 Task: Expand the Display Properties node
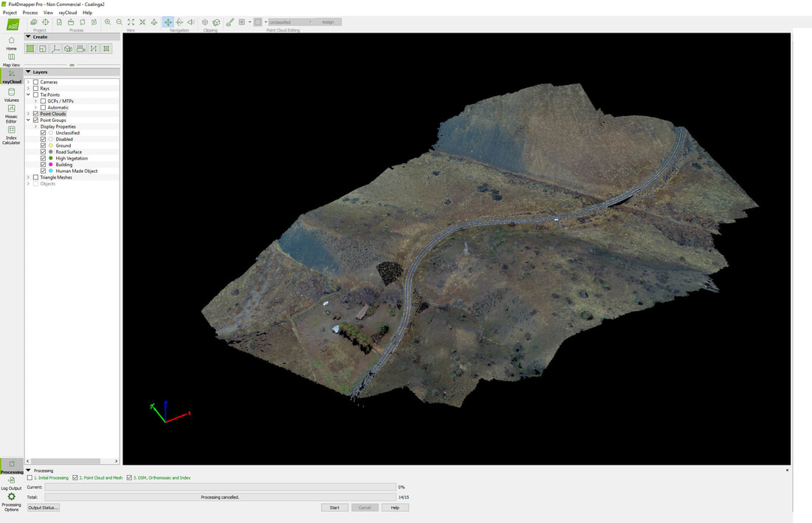[35, 126]
